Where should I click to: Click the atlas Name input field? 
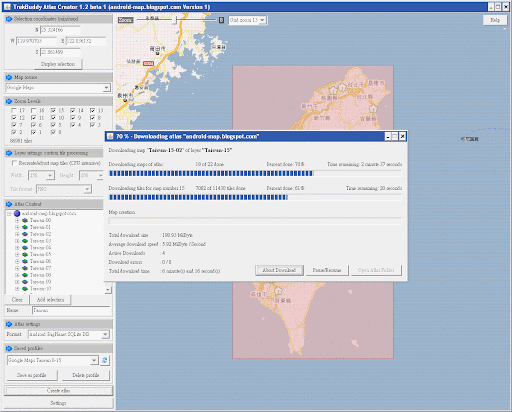(x=71, y=311)
